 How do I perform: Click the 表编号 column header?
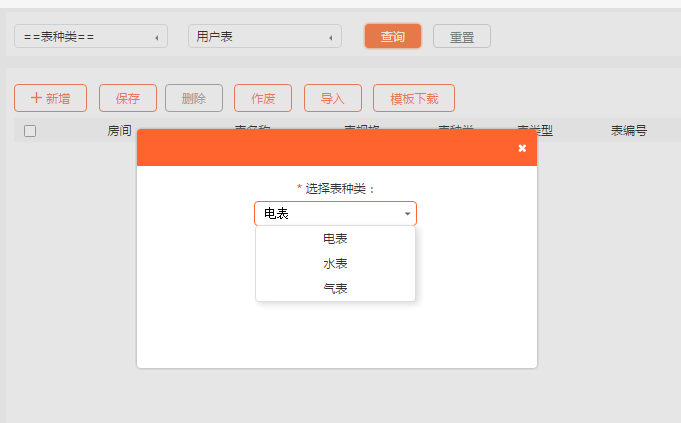[x=629, y=131]
